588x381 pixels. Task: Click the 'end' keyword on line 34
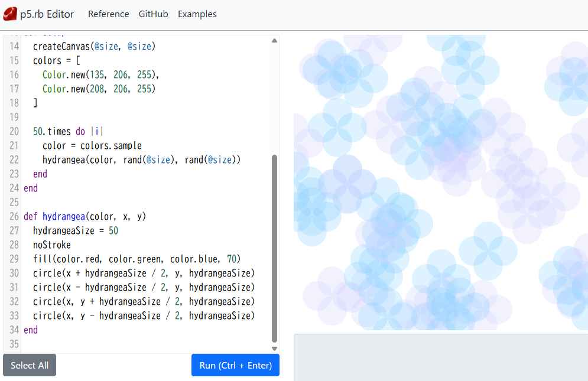(31, 330)
